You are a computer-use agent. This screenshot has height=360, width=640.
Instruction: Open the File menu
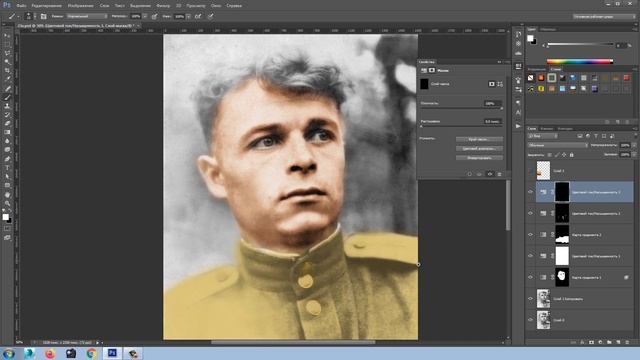(22, 6)
